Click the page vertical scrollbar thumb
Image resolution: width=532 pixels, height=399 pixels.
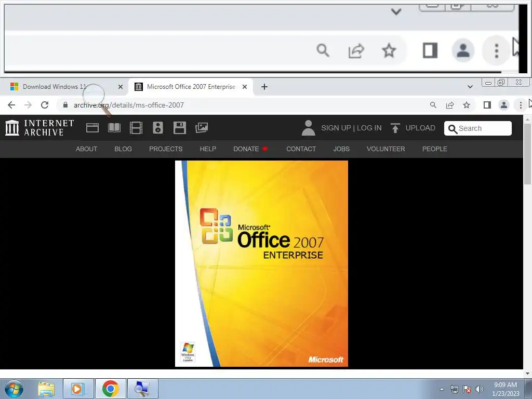pyautogui.click(x=527, y=154)
